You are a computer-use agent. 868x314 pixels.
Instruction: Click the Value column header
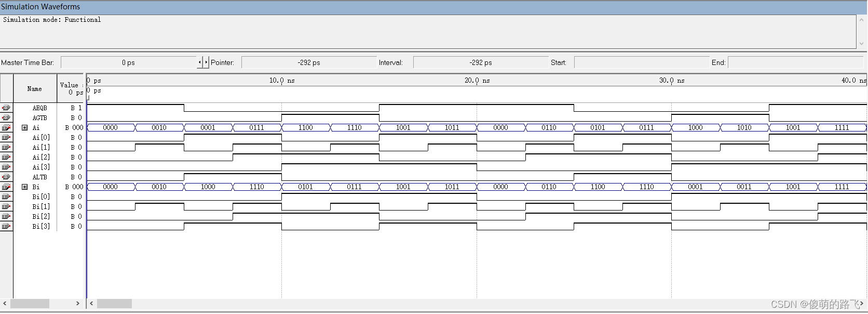click(71, 88)
